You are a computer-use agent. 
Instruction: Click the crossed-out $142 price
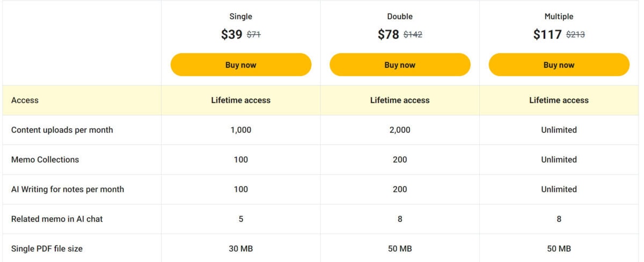coord(413,35)
